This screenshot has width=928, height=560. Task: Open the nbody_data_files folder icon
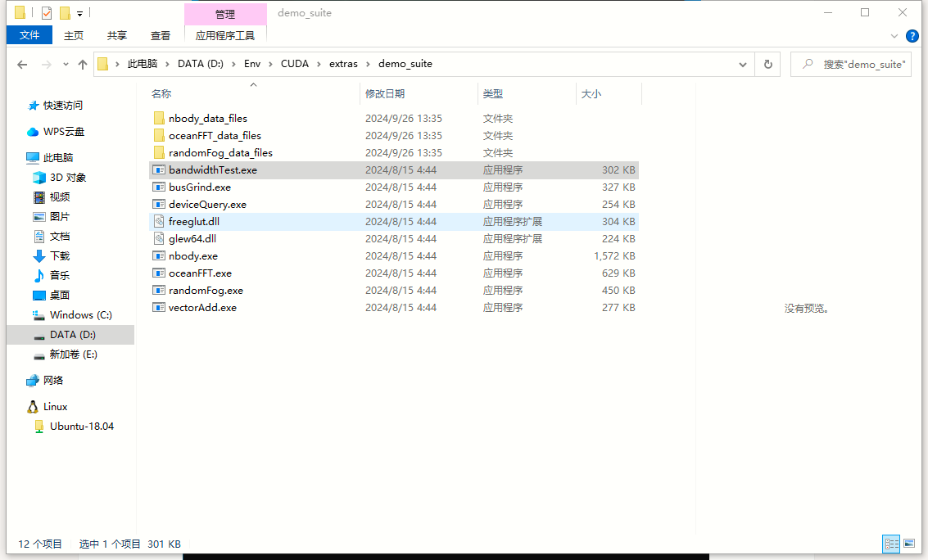159,118
